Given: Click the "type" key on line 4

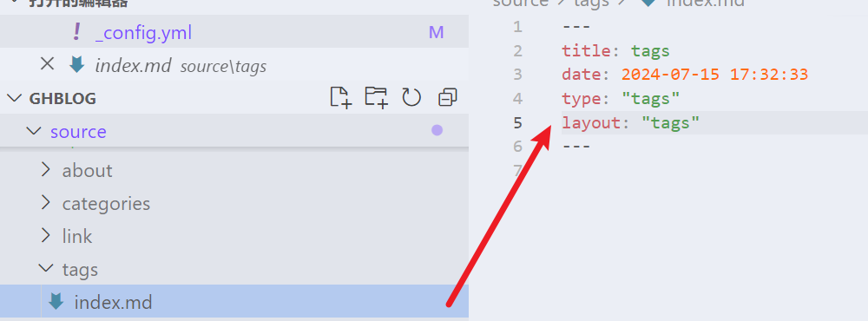Looking at the screenshot, I should coord(582,99).
